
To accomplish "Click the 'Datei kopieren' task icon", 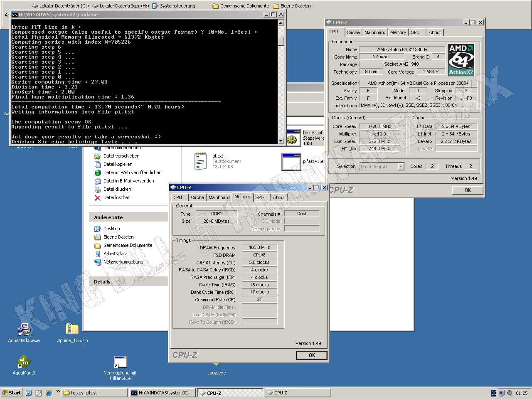I will pos(97,164).
